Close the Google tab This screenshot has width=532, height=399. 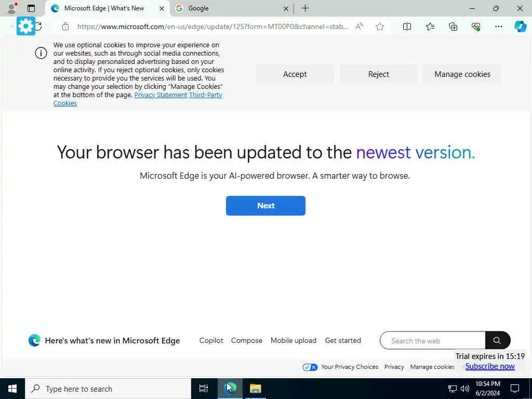click(x=286, y=8)
